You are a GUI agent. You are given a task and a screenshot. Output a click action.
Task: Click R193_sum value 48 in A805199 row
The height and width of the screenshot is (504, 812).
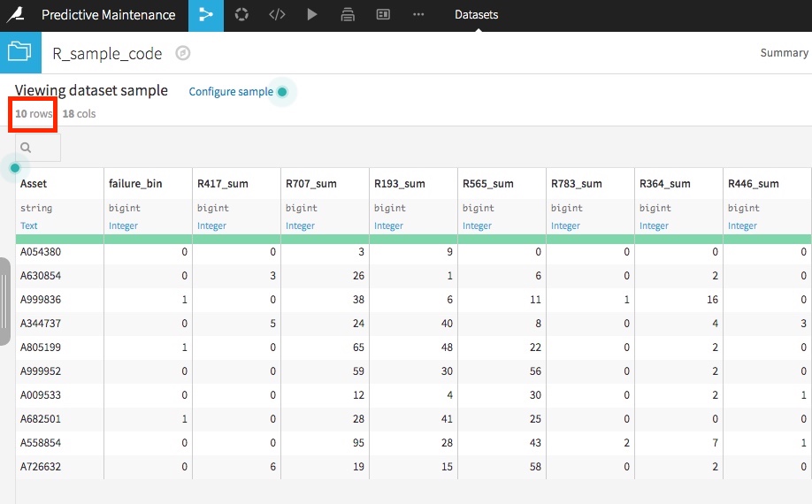pyautogui.click(x=447, y=347)
